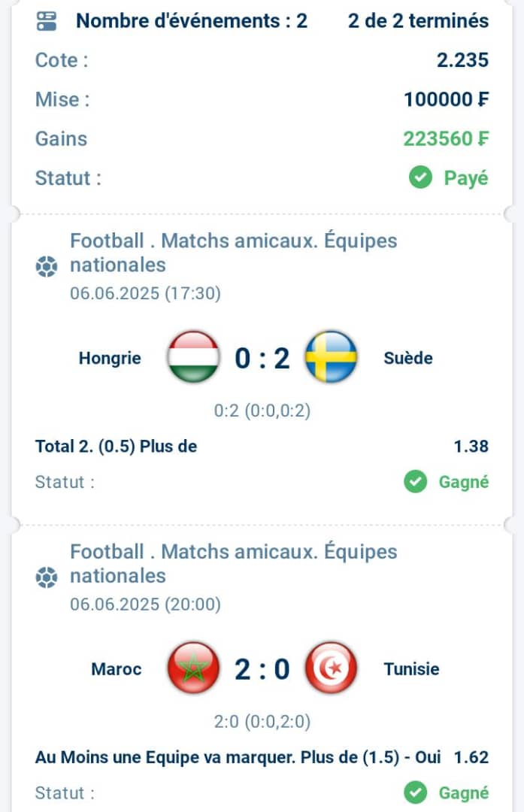524x812 pixels.
Task: Open the Maroc vs Tunisie 2 : 0 score
Action: (x=262, y=669)
